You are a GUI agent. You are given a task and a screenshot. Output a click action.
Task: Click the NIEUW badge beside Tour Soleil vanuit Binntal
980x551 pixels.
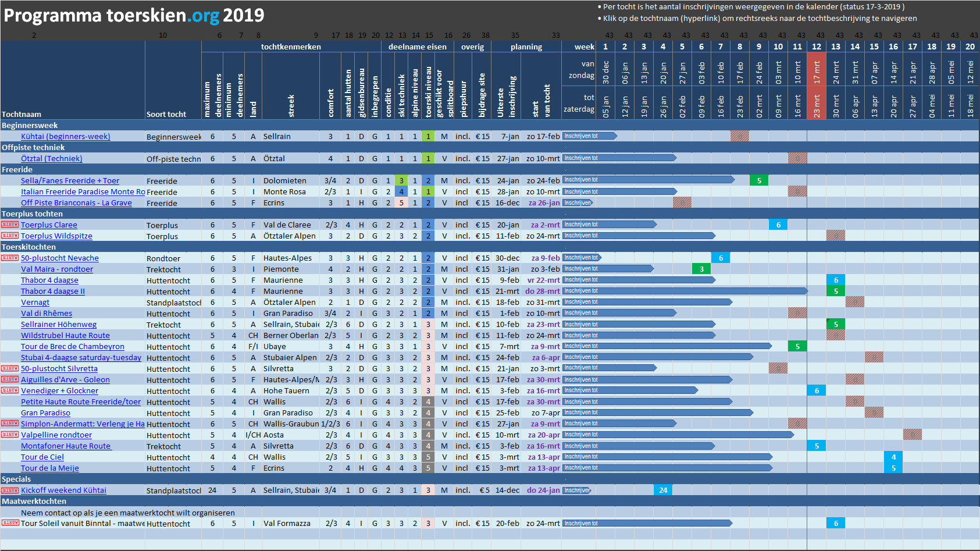tap(10, 523)
